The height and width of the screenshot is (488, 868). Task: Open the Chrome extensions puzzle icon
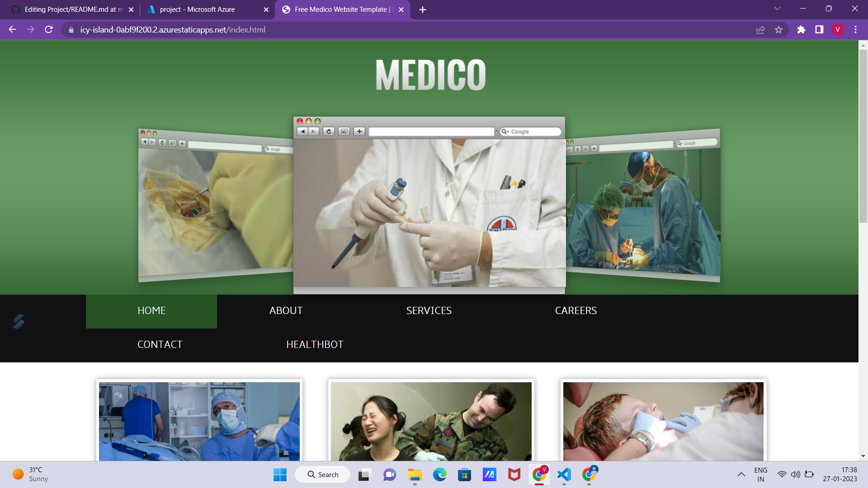801,30
